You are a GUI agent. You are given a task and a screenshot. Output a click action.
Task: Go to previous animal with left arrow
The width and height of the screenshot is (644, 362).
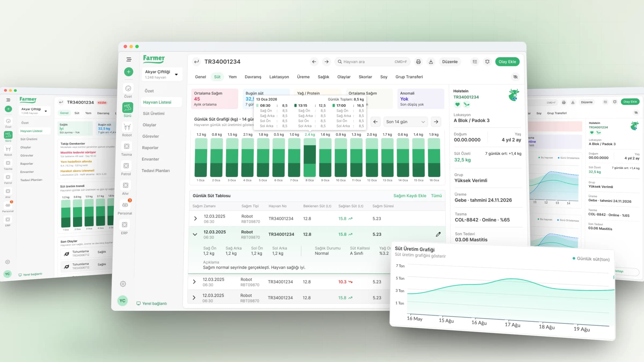pyautogui.click(x=314, y=62)
